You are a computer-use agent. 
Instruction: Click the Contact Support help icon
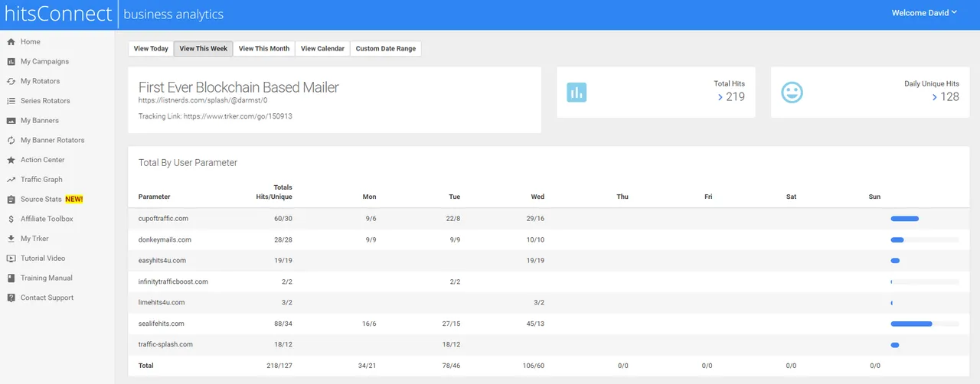[11, 298]
